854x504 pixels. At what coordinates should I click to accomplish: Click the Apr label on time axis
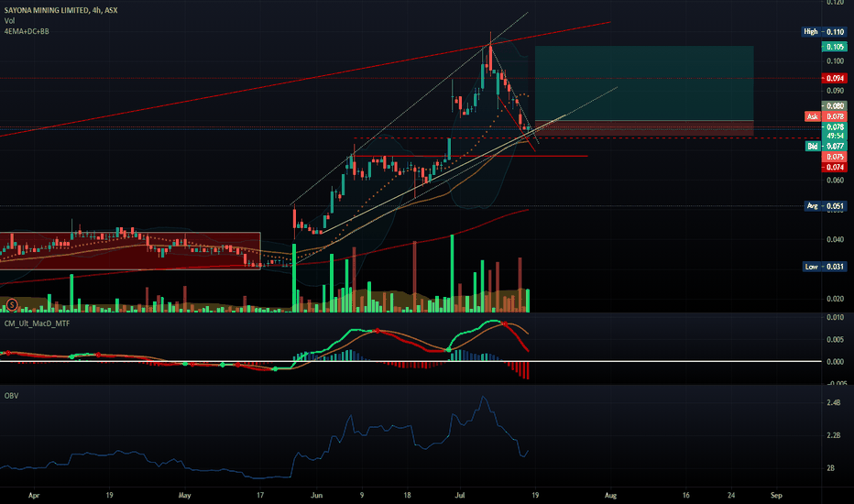[34, 495]
